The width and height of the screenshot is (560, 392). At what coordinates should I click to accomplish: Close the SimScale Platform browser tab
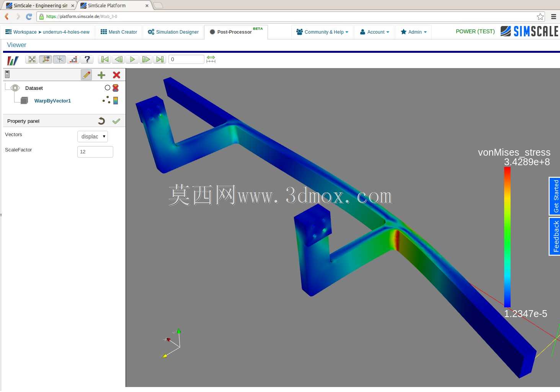coord(147,6)
